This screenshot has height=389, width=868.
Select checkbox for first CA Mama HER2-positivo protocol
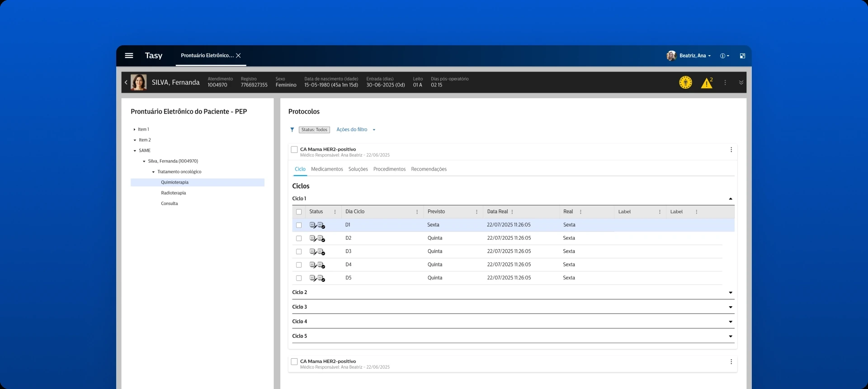pos(294,150)
